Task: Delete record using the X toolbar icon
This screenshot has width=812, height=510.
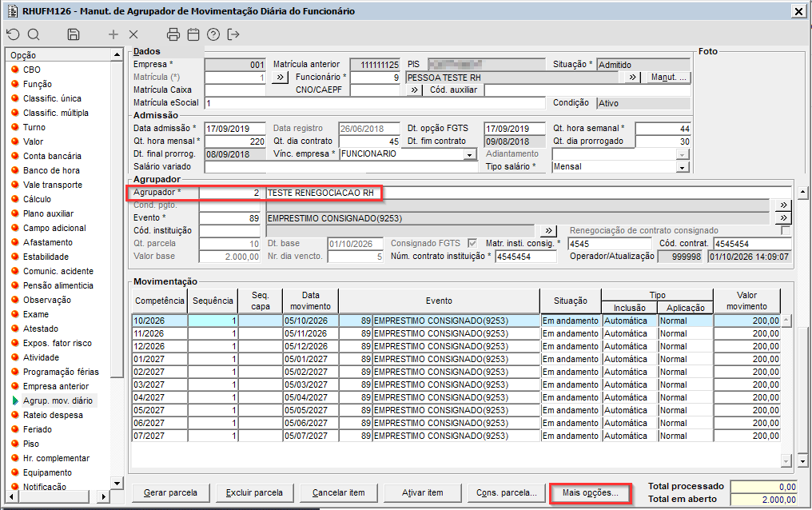Action: pos(133,34)
